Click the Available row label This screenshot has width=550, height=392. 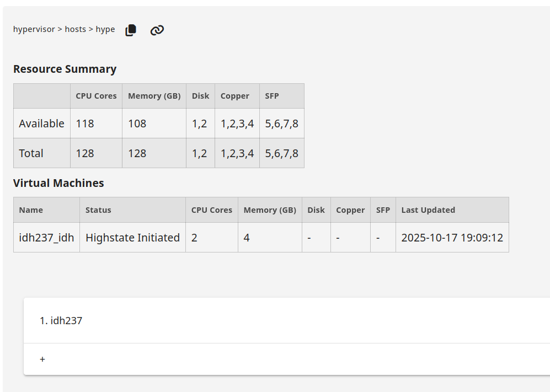coord(41,123)
